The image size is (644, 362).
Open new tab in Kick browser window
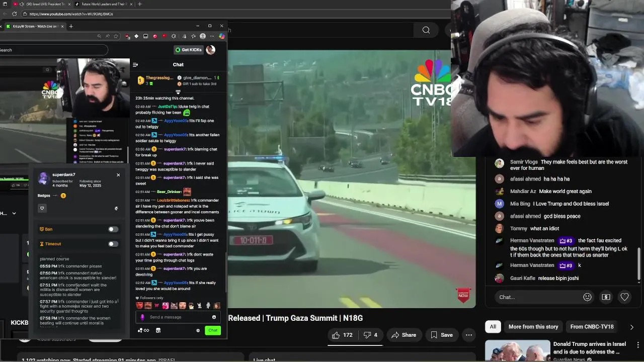pos(71,26)
